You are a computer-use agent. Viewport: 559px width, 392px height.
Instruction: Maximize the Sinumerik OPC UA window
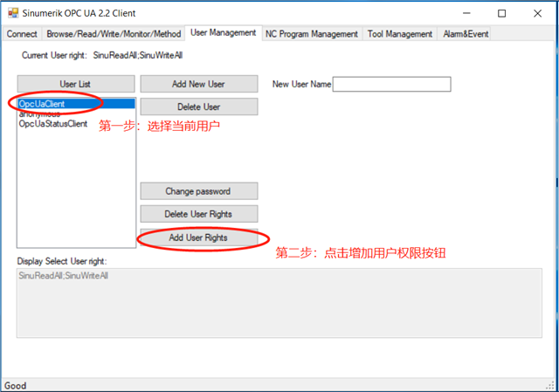click(x=501, y=13)
